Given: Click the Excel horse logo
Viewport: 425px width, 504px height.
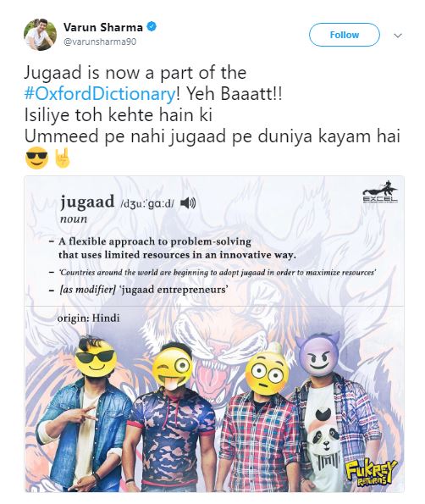Looking at the screenshot, I should point(380,193).
